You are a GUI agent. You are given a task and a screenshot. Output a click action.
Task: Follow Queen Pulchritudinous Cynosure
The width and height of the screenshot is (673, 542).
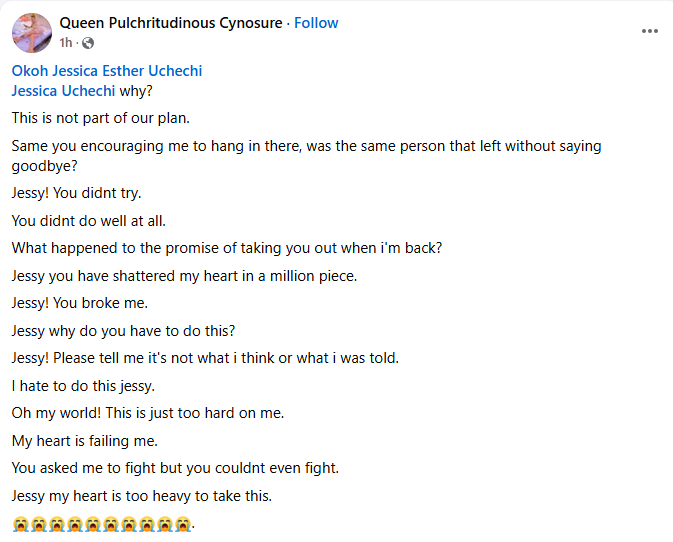(x=316, y=23)
